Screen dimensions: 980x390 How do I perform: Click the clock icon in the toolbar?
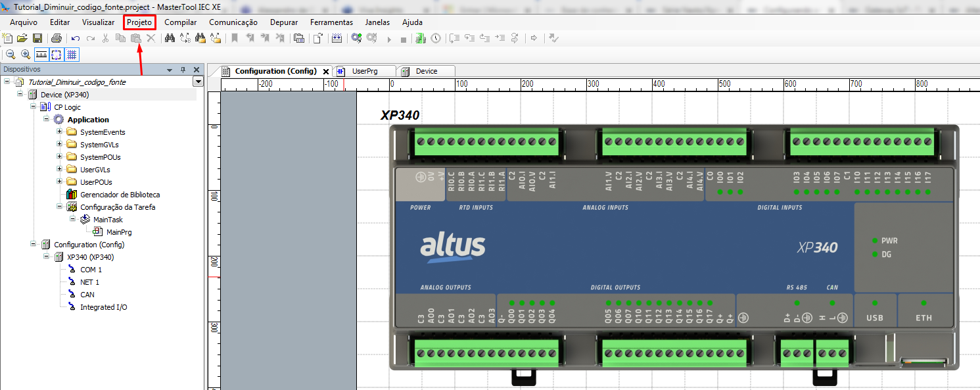pos(436,38)
